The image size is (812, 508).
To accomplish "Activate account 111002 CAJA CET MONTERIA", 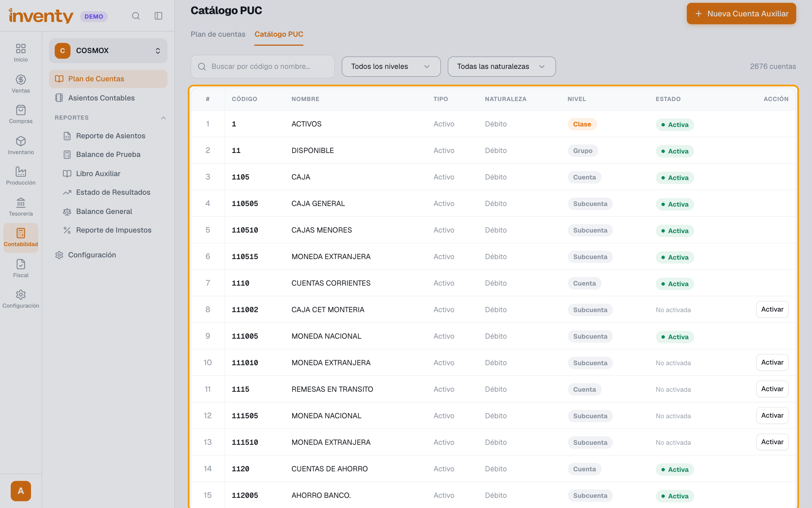I will click(x=772, y=309).
